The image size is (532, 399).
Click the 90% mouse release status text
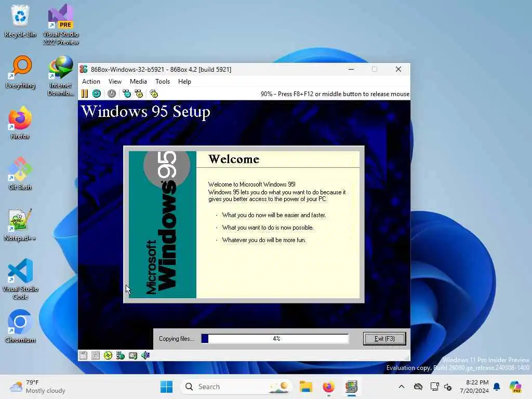click(x=335, y=94)
